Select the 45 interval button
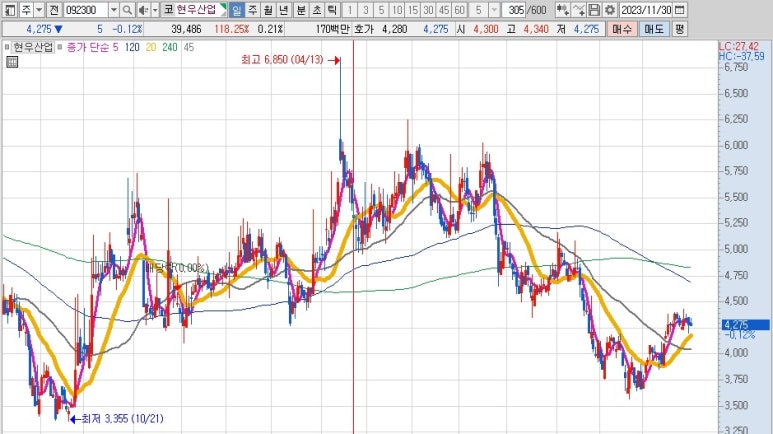 (x=444, y=9)
